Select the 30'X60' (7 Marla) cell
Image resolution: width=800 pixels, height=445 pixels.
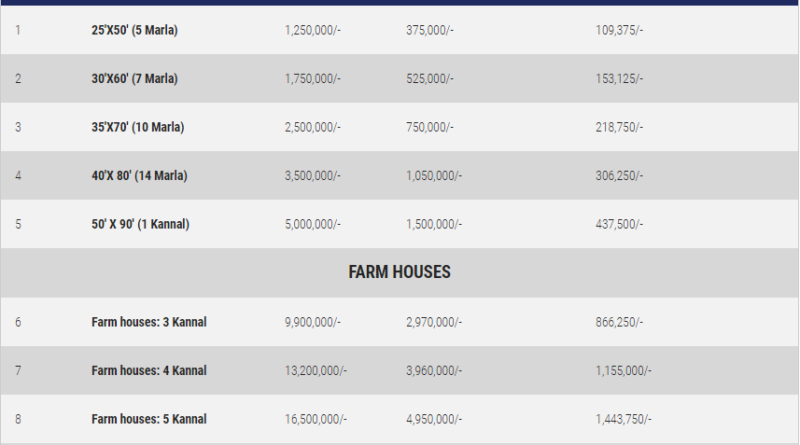tap(134, 79)
